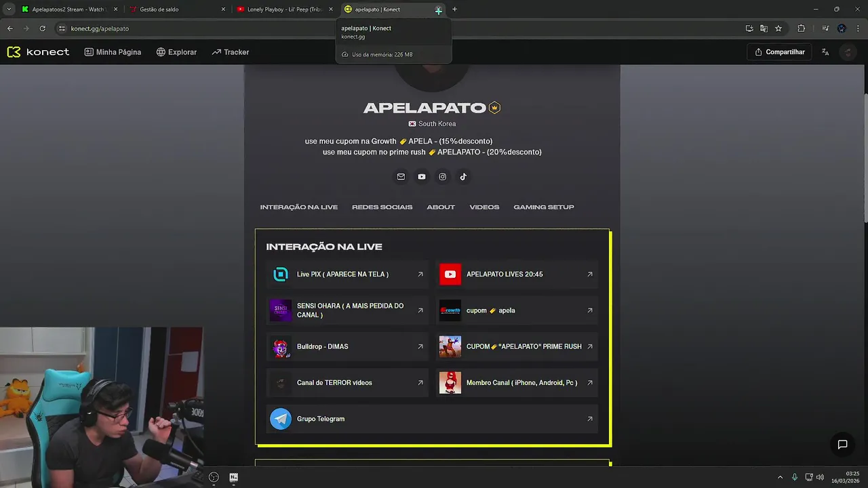Close the Gestão de saldo tab

point(223,9)
